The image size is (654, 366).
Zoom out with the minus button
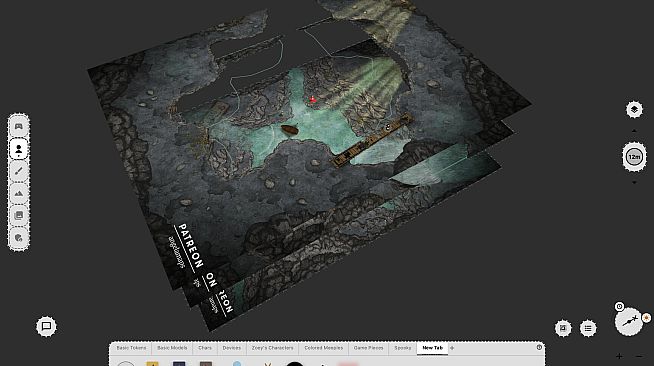pyautogui.click(x=639, y=356)
